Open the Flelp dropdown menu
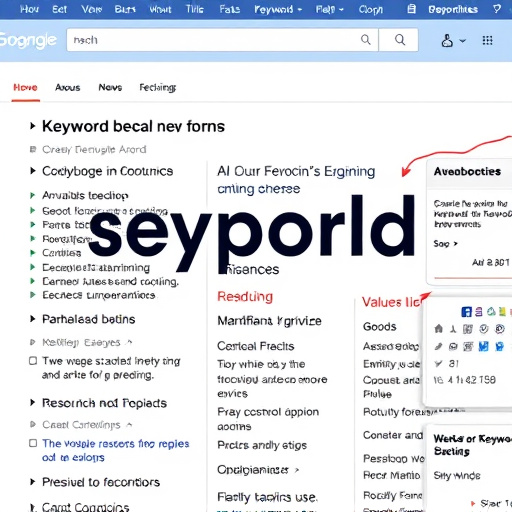Screen dimensions: 512x512 click(329, 9)
